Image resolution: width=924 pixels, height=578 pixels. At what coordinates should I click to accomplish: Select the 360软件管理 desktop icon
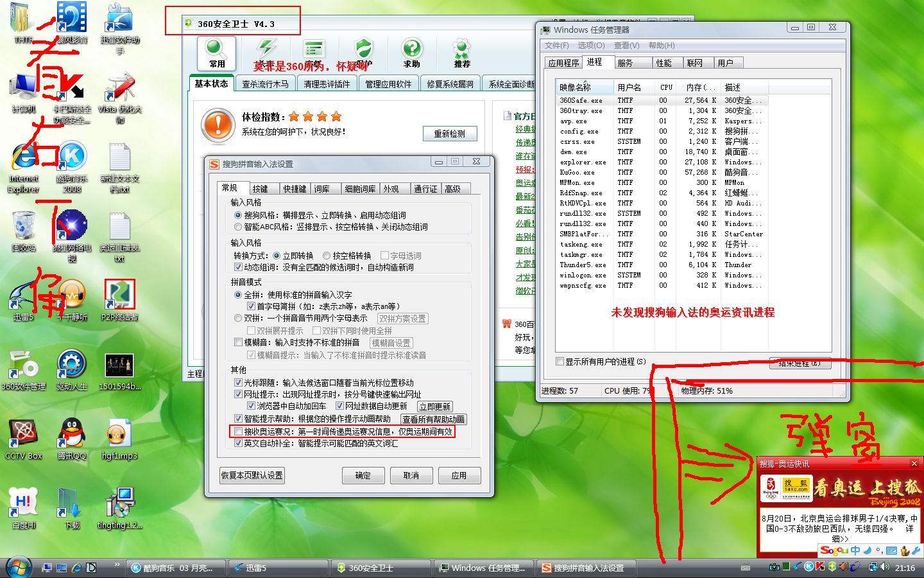[24, 370]
